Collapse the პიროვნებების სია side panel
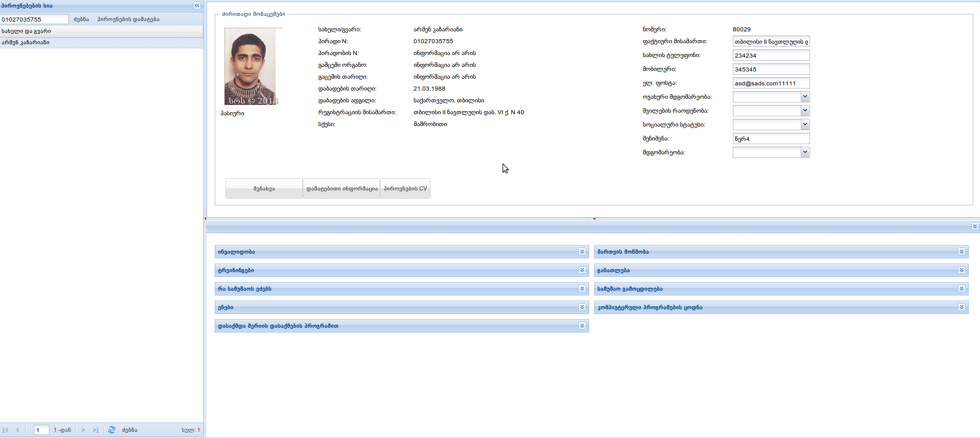This screenshot has width=980, height=438. coord(197,6)
